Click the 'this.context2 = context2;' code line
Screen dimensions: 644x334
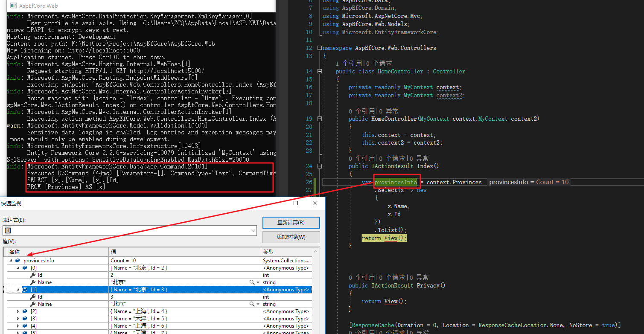point(402,142)
